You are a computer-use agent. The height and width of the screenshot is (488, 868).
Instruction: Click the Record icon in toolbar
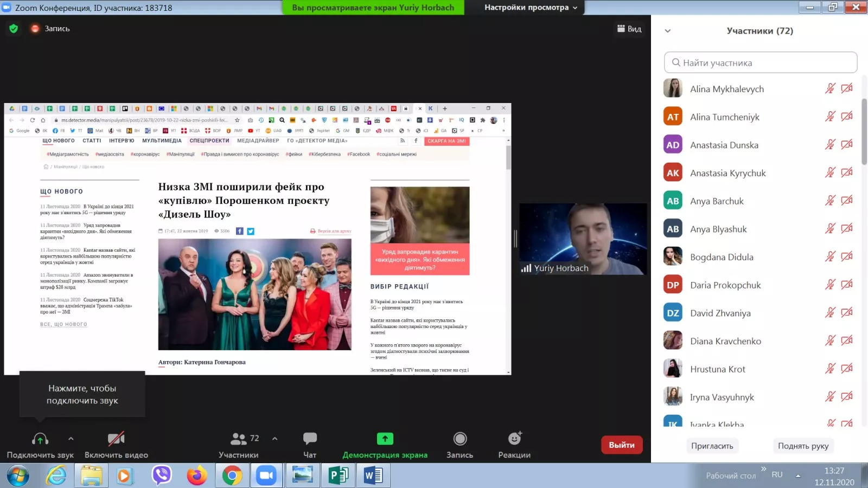pos(459,439)
